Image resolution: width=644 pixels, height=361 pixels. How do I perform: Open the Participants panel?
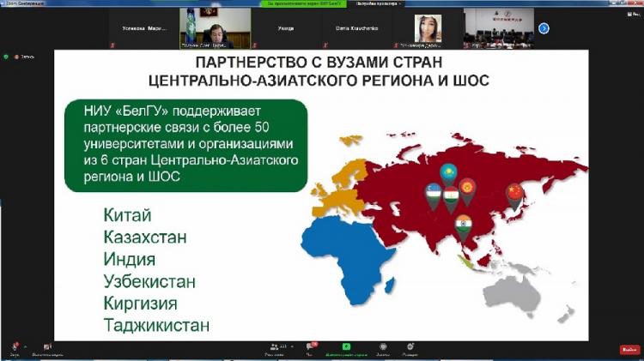coord(275,347)
